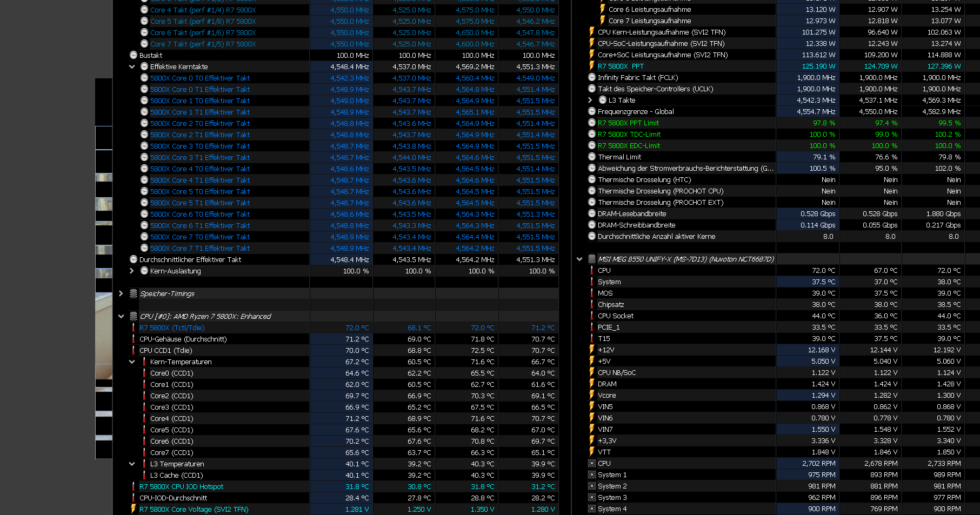Image resolution: width=980 pixels, height=515 pixels.
Task: Collapse the MSI MEG B550 UNIFY-X section
Action: [x=579, y=259]
